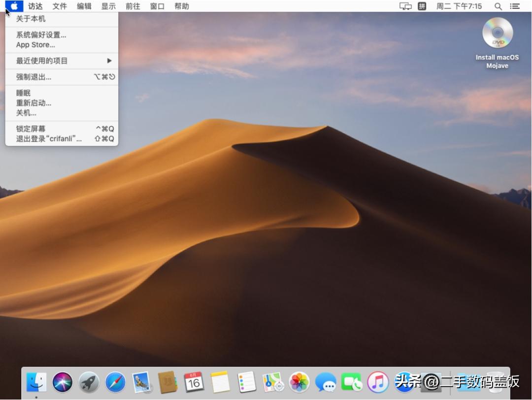
Task: Open Spotlight search in menu bar
Action: tap(498, 6)
